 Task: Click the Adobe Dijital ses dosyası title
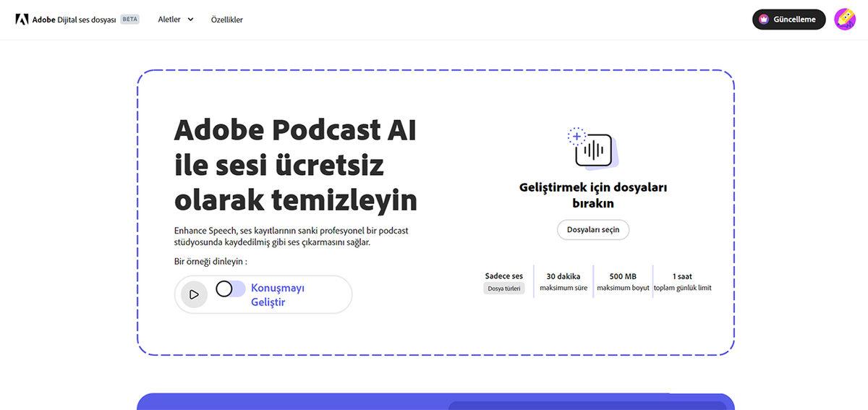point(74,20)
